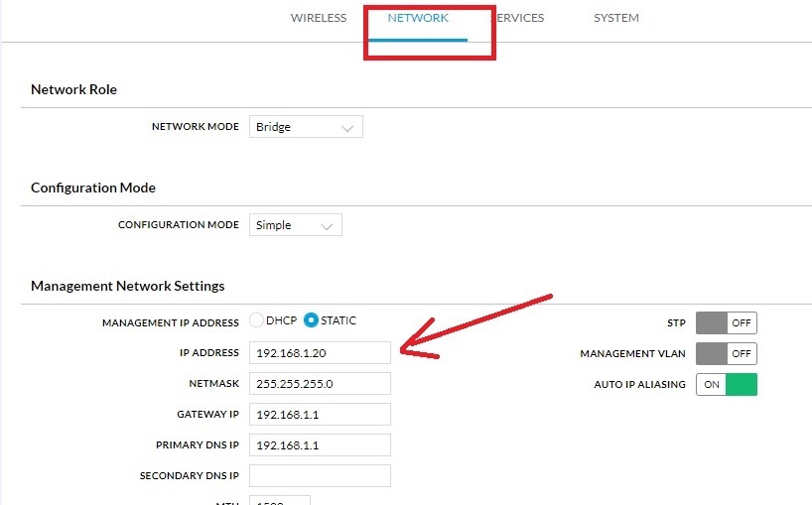The width and height of the screenshot is (812, 505).
Task: Click the Management Network Settings heading
Action: pos(128,286)
